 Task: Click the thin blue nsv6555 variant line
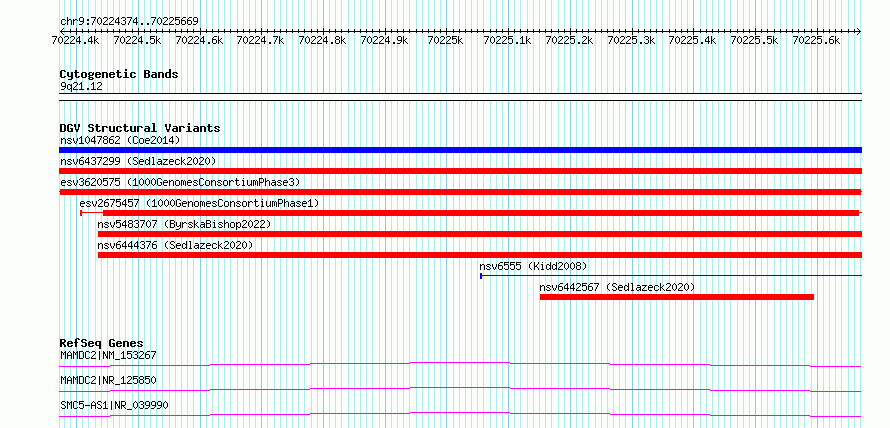pyautogui.click(x=671, y=276)
